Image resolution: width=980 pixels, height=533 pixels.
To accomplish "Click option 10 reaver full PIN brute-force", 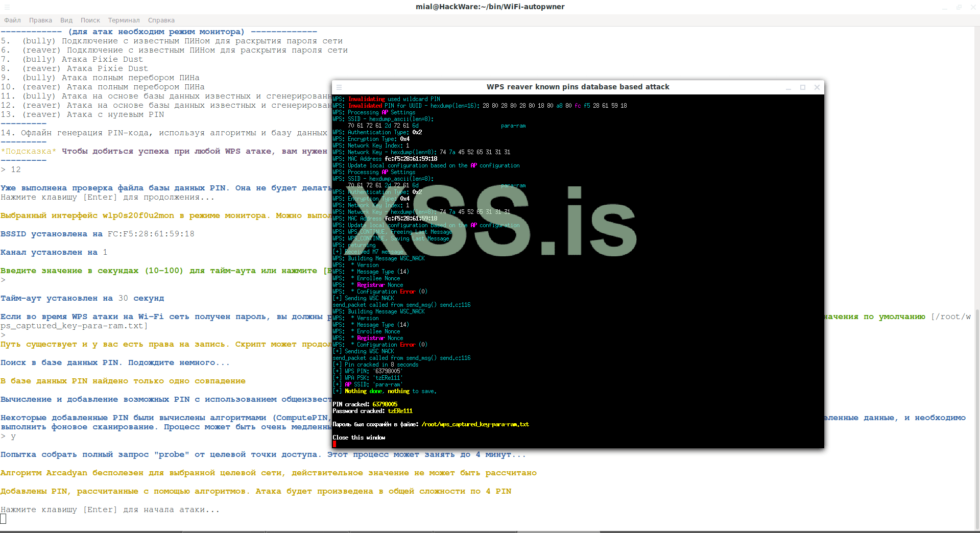I will click(x=103, y=87).
